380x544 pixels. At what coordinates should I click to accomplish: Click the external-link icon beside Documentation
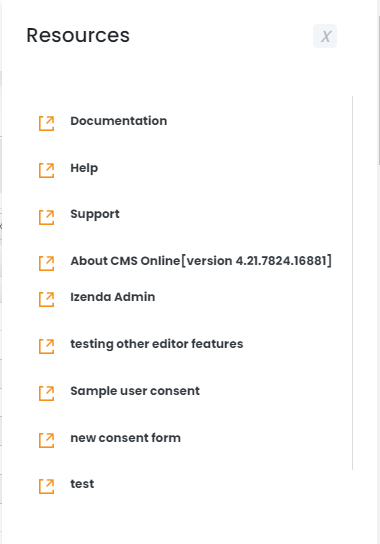click(x=47, y=124)
